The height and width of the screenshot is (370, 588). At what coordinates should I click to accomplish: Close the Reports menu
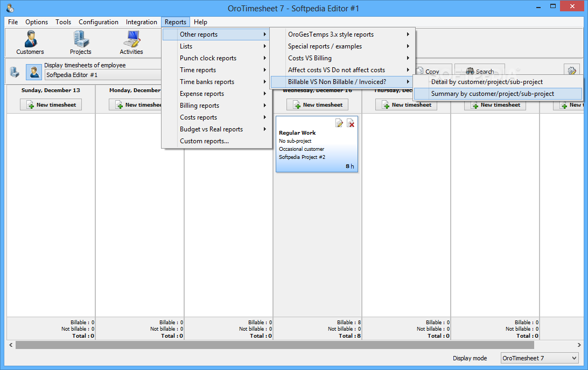point(176,22)
